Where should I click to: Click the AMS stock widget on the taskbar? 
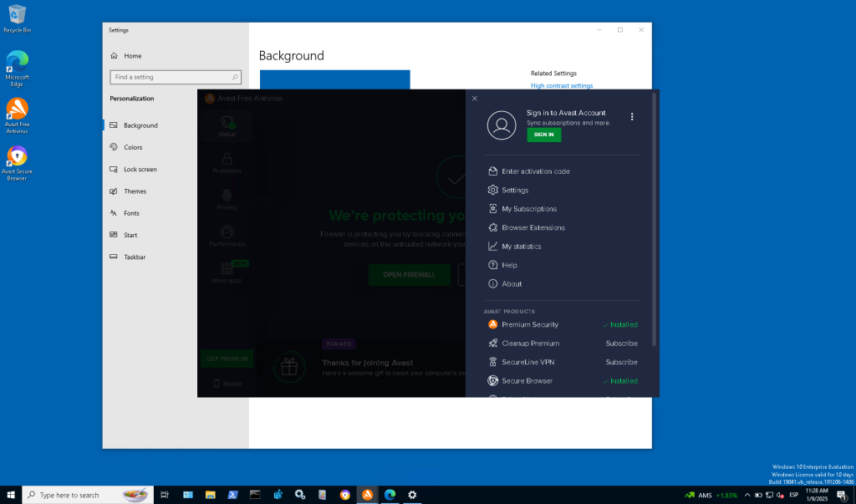711,496
